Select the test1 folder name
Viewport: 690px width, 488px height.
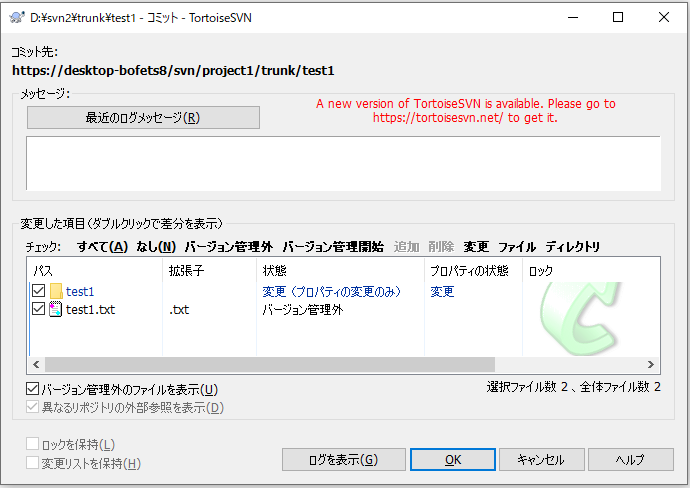pyautogui.click(x=80, y=292)
